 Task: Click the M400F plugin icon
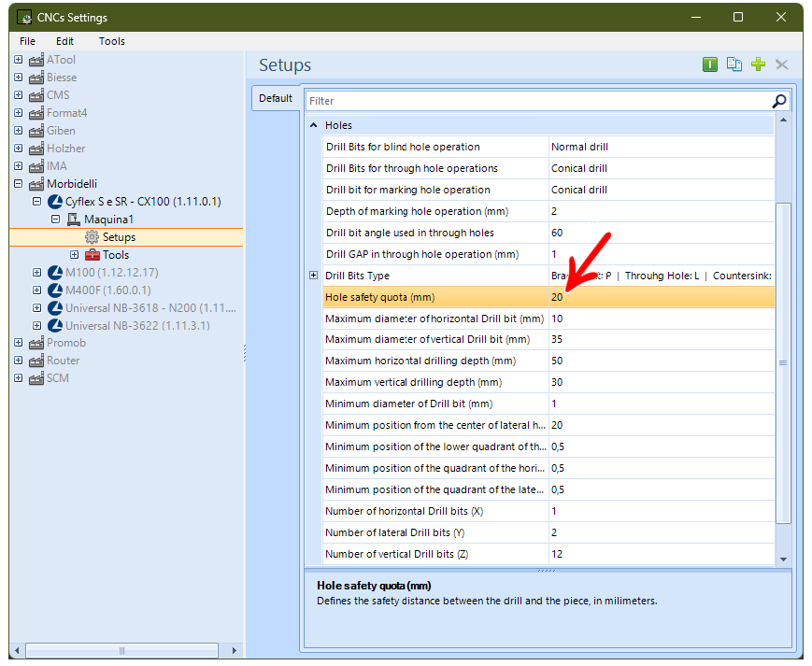coord(55,290)
